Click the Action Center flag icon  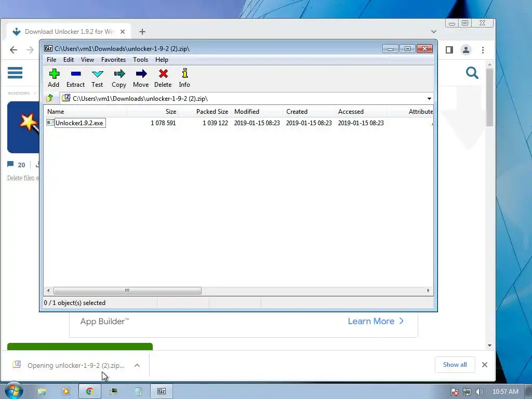[x=454, y=392]
